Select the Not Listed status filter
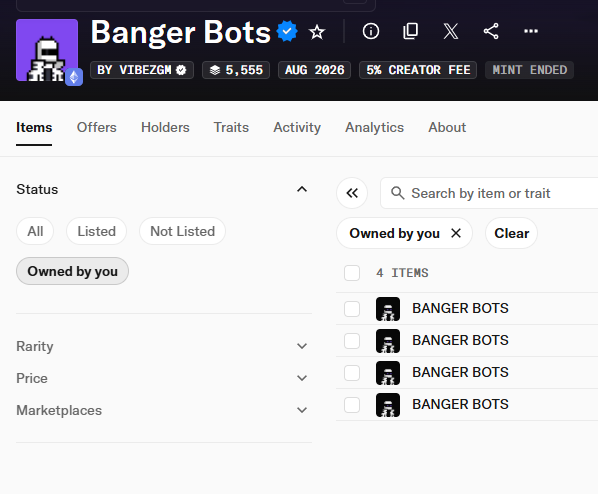 [x=183, y=231]
